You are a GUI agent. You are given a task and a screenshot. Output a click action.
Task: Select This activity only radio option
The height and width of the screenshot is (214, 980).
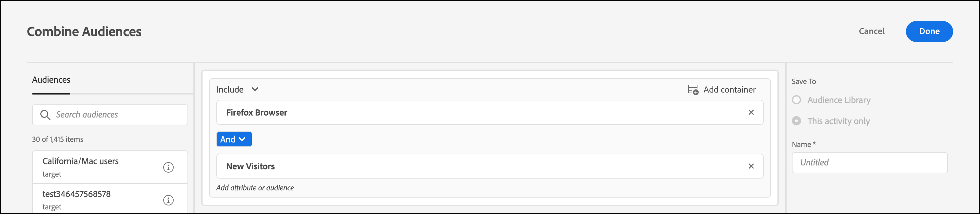pos(796,121)
